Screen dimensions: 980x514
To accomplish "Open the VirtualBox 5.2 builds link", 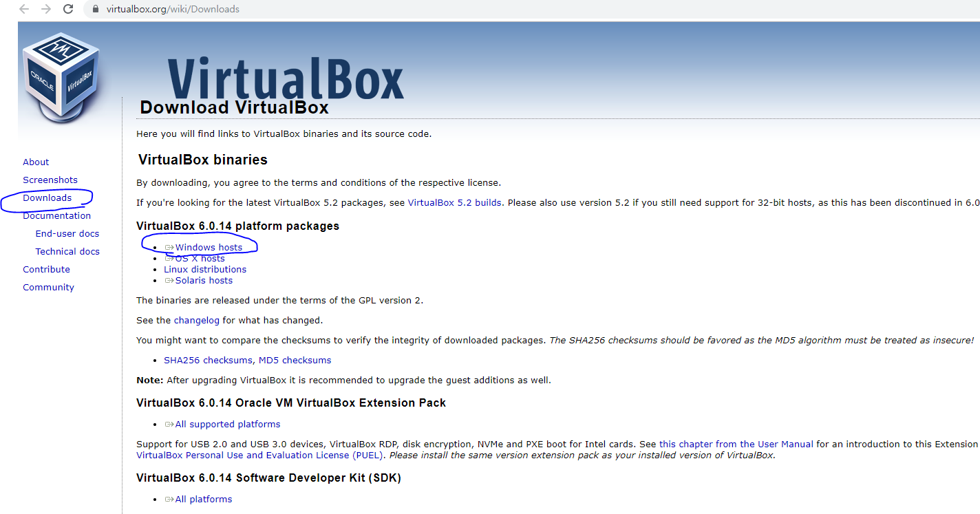I will pos(455,202).
